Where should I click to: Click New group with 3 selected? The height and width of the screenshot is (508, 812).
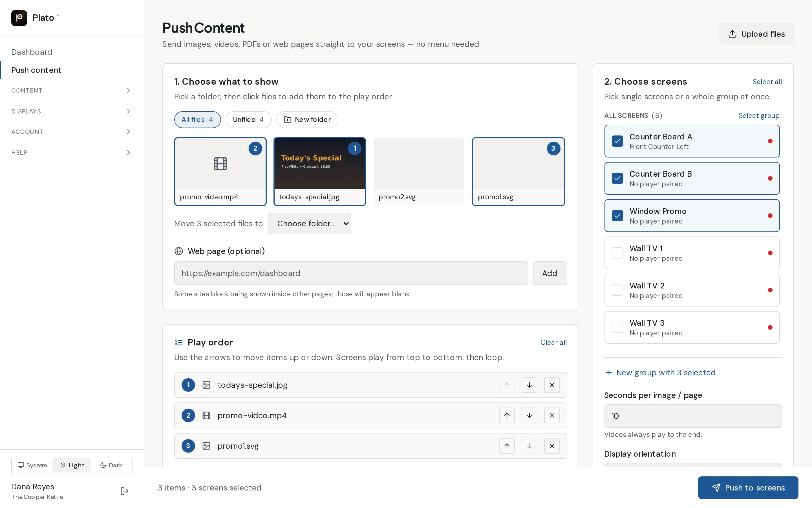point(660,373)
